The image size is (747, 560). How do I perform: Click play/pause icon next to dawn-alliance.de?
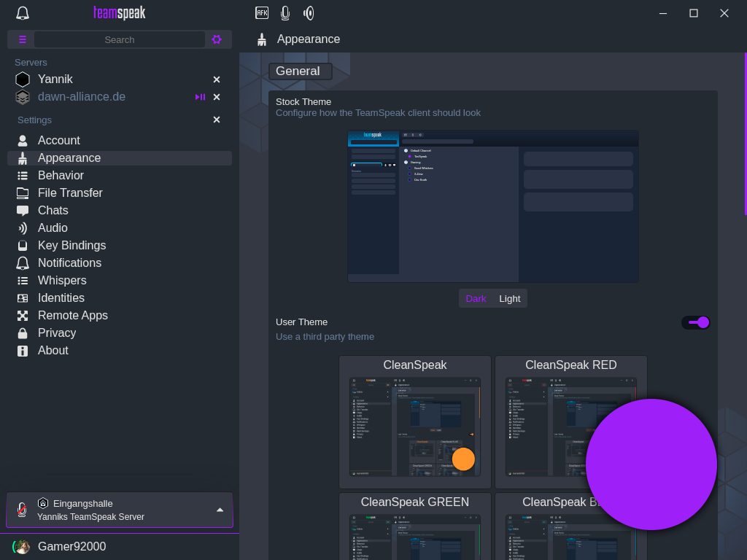click(200, 97)
